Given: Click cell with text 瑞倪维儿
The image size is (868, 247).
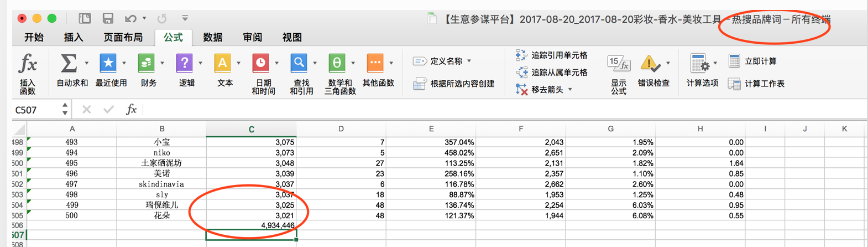Looking at the screenshot, I should pyautogui.click(x=161, y=205).
